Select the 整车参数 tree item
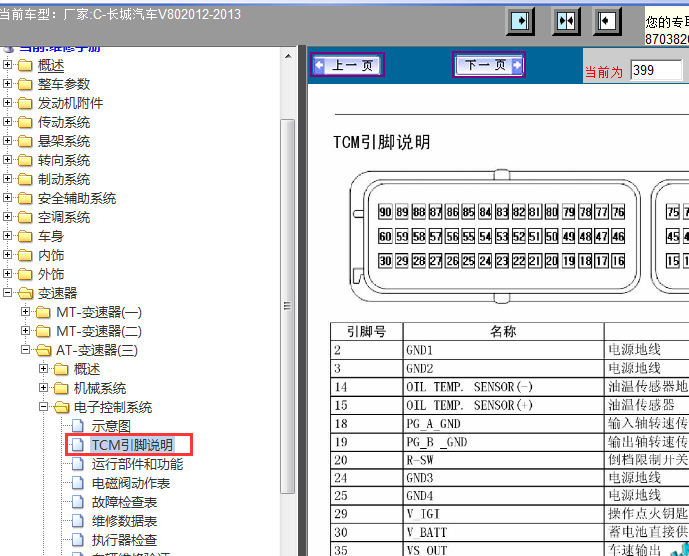The image size is (689, 556). (64, 84)
